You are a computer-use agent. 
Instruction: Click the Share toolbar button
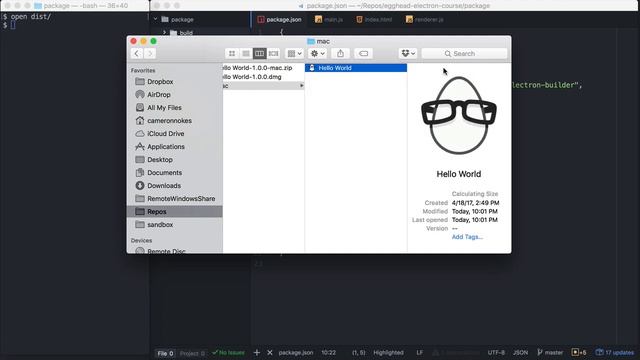tap(340, 53)
